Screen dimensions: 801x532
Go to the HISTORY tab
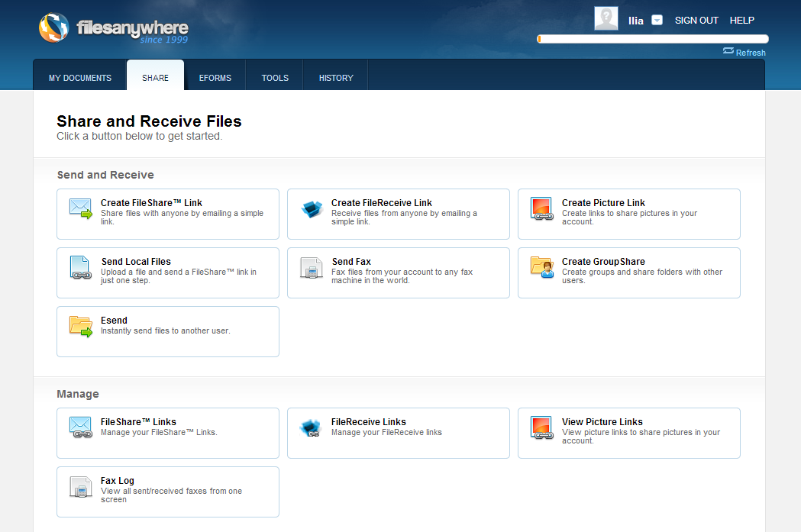(336, 78)
